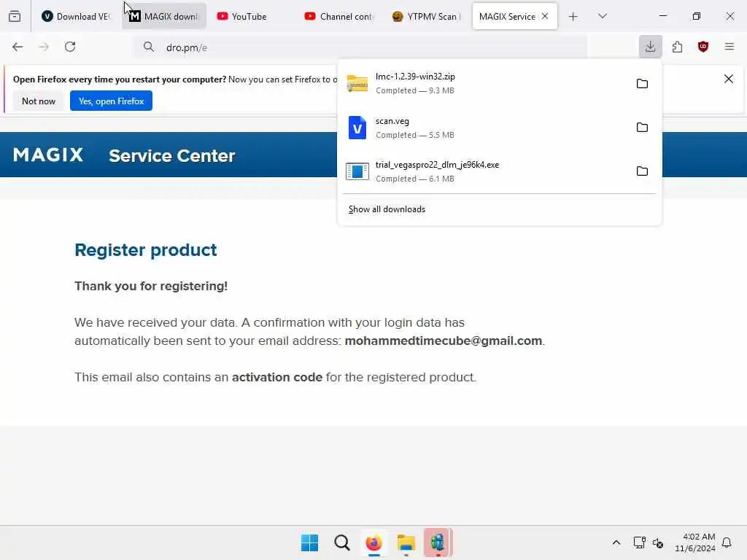Open the Firefox View tab icon
Viewport: 747px width, 560px height.
15,16
